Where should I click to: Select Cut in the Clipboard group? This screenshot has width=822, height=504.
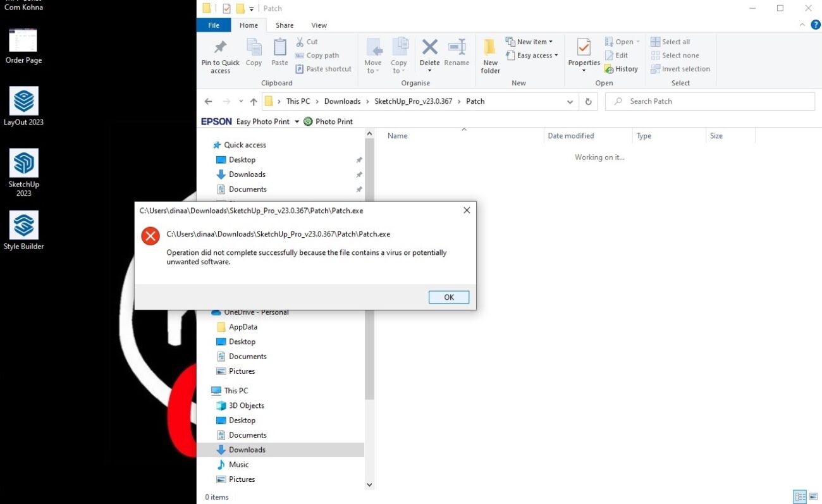307,42
